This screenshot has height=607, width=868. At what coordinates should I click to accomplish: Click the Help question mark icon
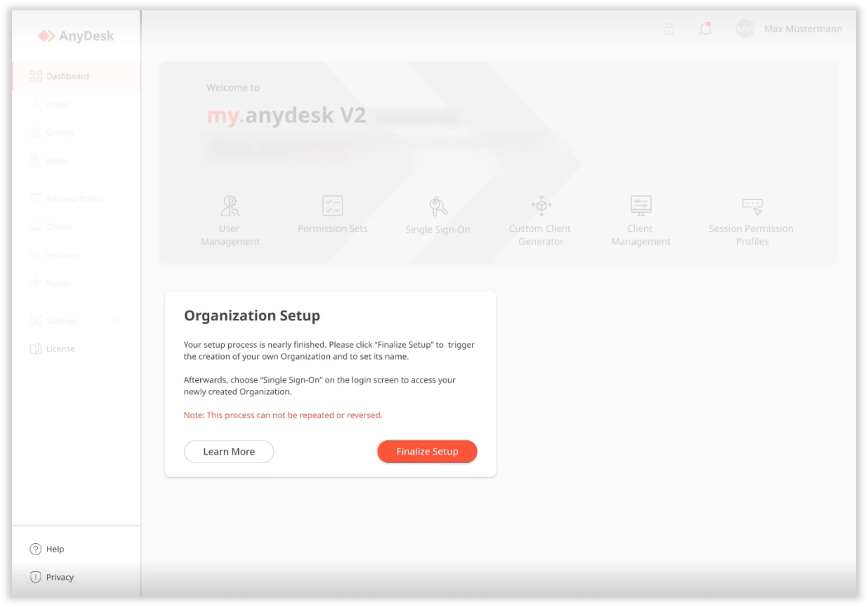point(35,549)
